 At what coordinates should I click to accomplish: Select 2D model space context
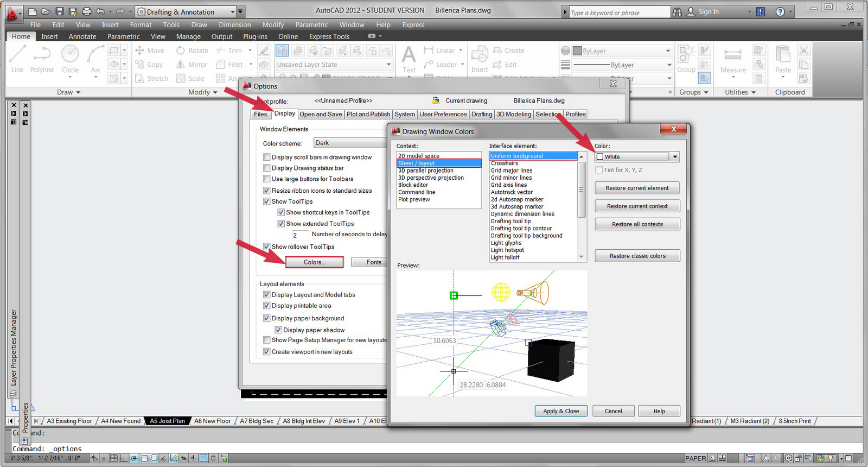439,156
